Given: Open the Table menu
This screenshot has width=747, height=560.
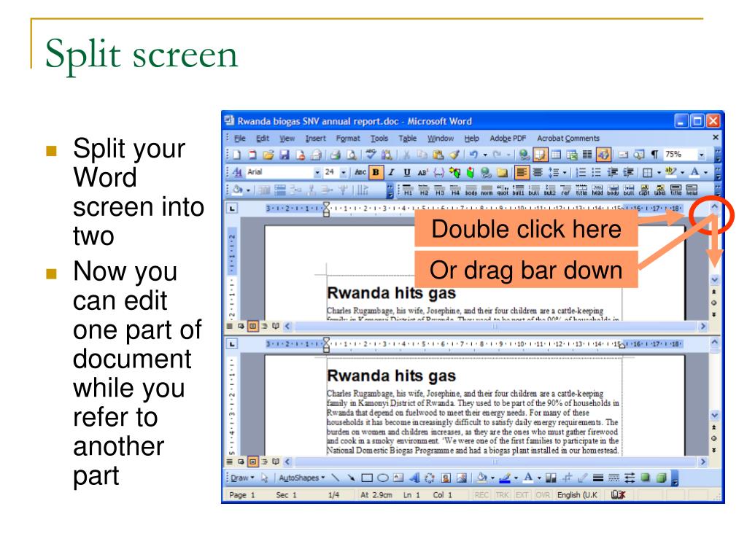Looking at the screenshot, I should (407, 138).
